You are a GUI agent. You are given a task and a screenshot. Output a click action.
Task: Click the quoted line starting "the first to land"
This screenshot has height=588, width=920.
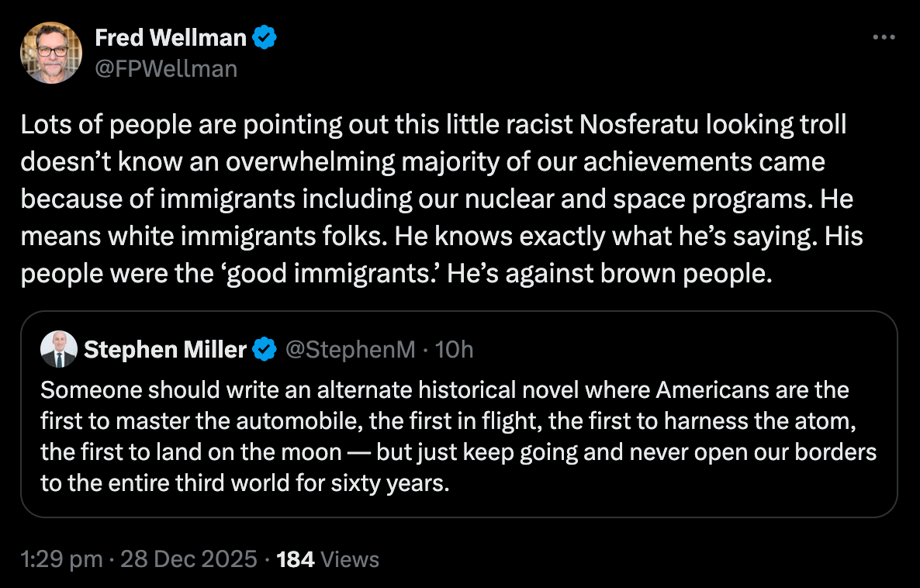pyautogui.click(x=458, y=451)
